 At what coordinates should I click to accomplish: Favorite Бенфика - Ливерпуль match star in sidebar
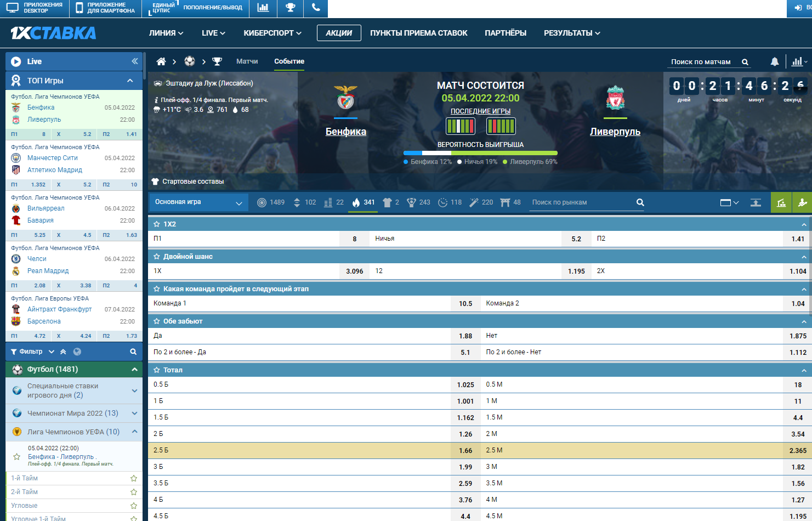[17, 456]
